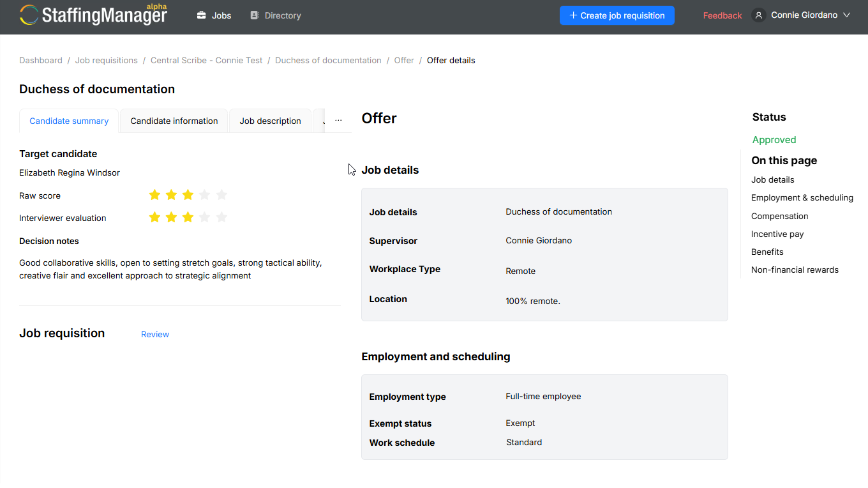The width and height of the screenshot is (868, 488).
Task: Click the Approved status text
Action: 774,140
